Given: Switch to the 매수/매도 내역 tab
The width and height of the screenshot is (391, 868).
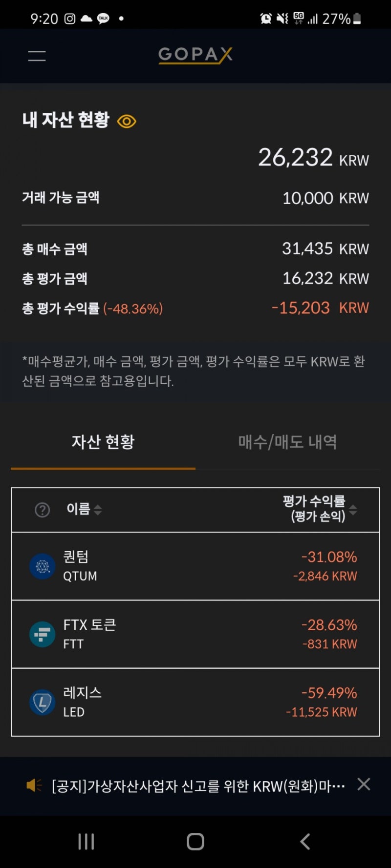Looking at the screenshot, I should 288,441.
